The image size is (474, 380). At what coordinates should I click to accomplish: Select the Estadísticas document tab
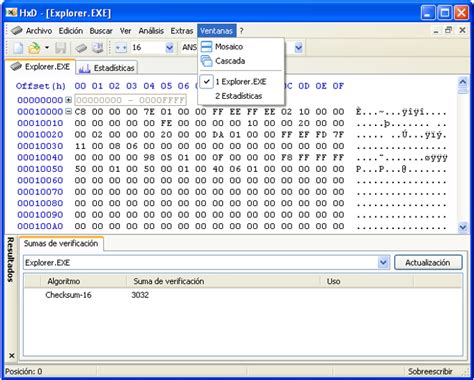tap(107, 68)
